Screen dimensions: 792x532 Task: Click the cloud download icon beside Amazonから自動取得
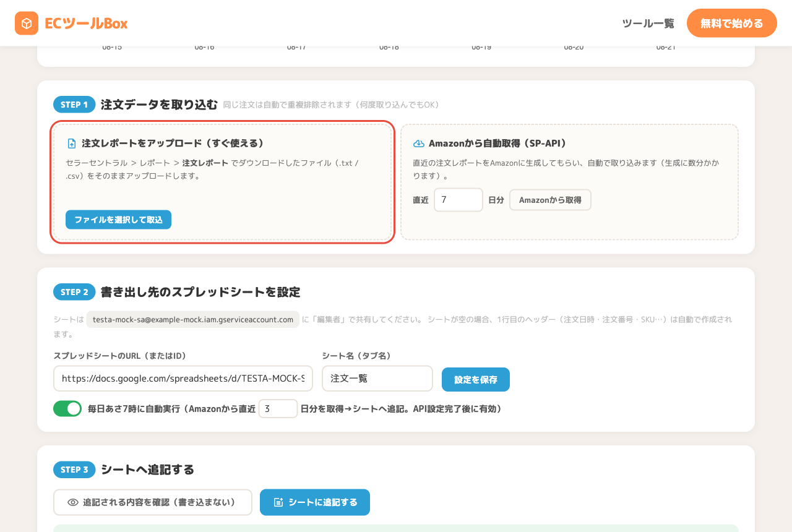pos(419,144)
